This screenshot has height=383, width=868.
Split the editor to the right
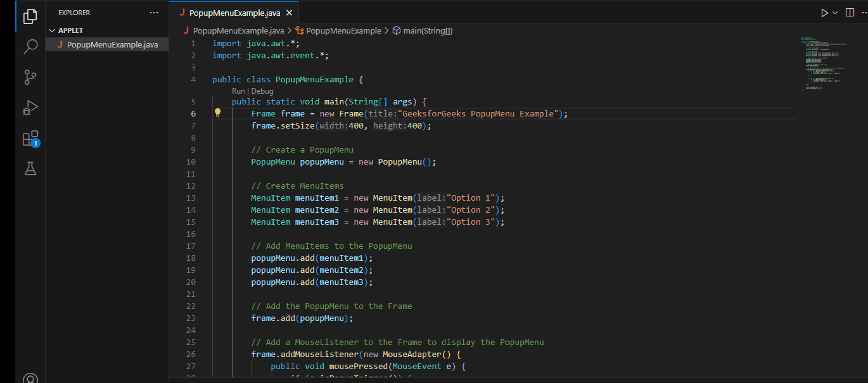point(850,13)
